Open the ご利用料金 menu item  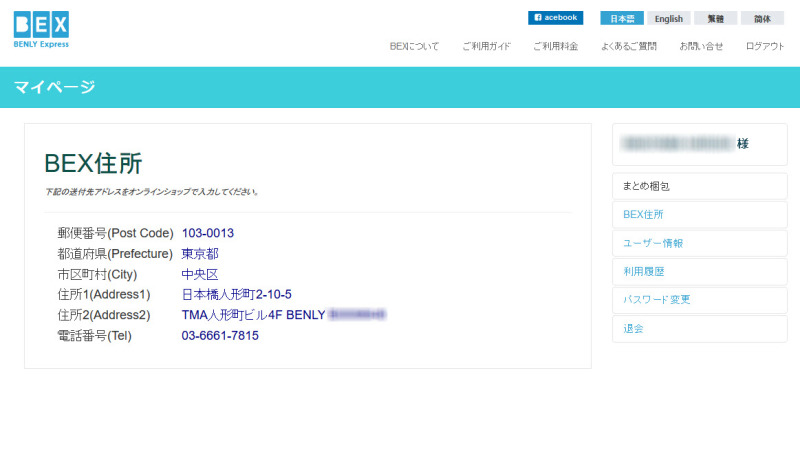pos(556,46)
